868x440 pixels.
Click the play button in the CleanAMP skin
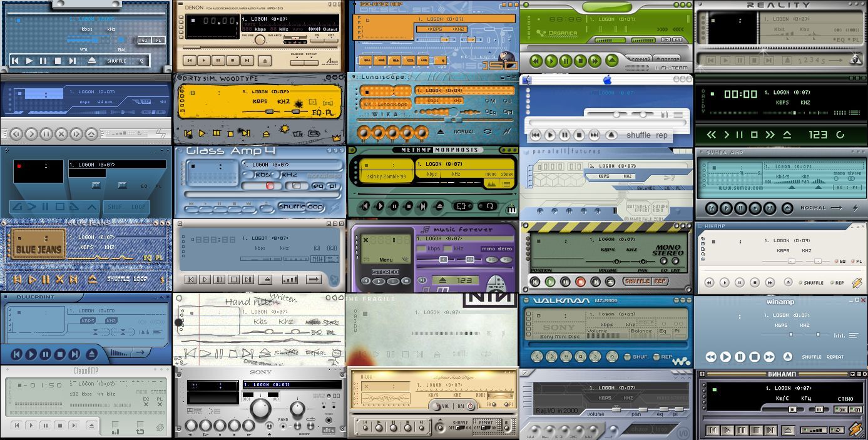point(31,426)
